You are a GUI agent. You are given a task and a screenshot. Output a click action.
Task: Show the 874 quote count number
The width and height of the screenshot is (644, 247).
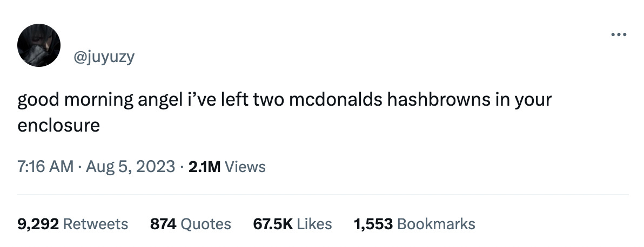click(163, 224)
